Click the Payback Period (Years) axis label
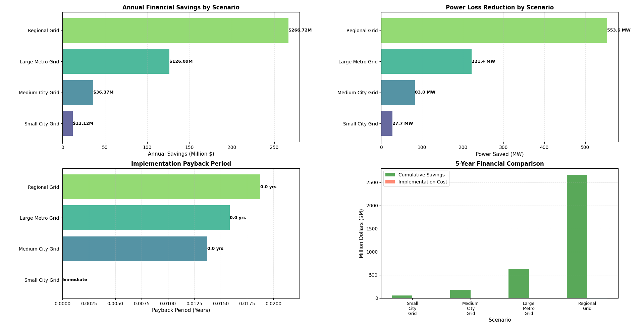This screenshot has width=644, height=327. (x=181, y=310)
